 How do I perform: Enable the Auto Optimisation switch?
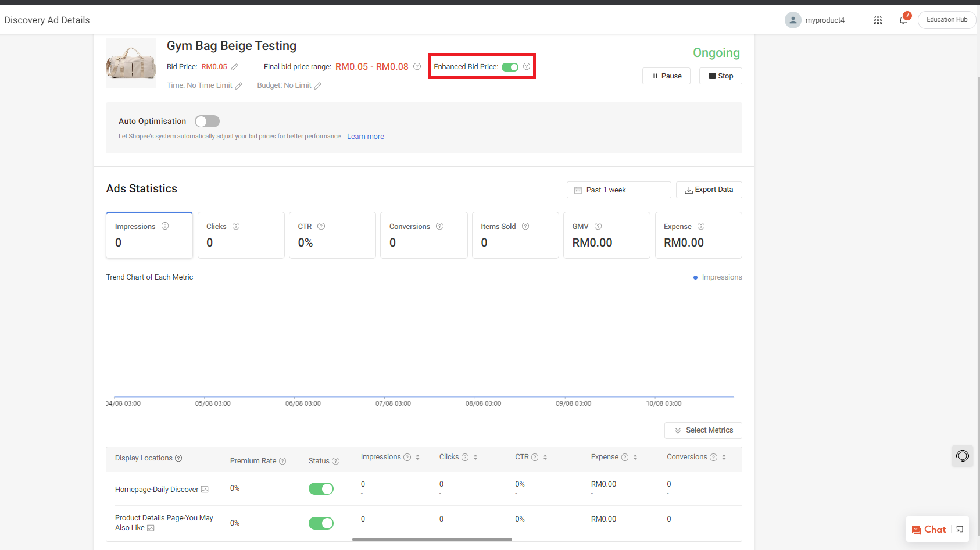click(x=207, y=121)
